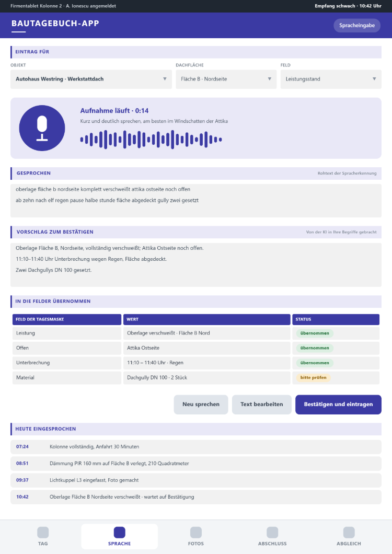The width and height of the screenshot is (392, 554).
Task: Click the HEUTE EINGESPROCHEN section header
Action: point(196,429)
